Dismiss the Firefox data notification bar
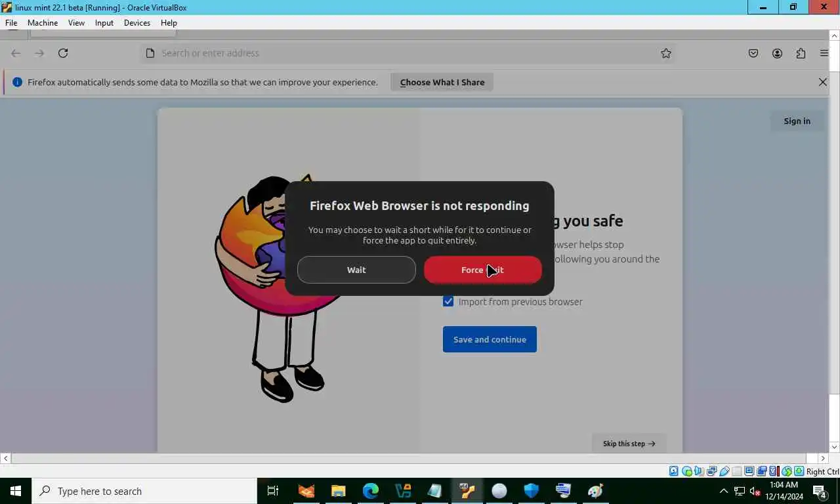The image size is (840, 504). (x=822, y=82)
